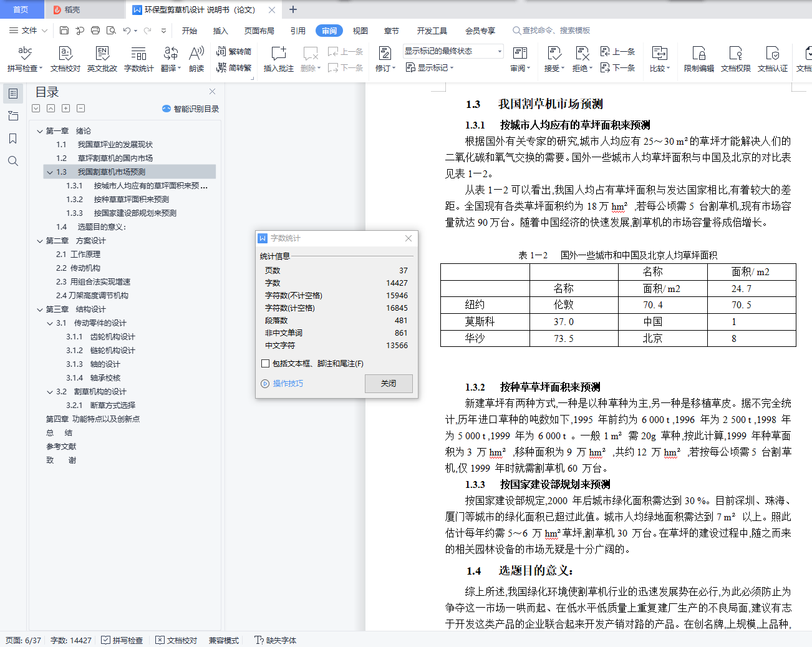Open 英文批改 English correction tool
Screen dimensions: 812x647
pyautogui.click(x=102, y=59)
